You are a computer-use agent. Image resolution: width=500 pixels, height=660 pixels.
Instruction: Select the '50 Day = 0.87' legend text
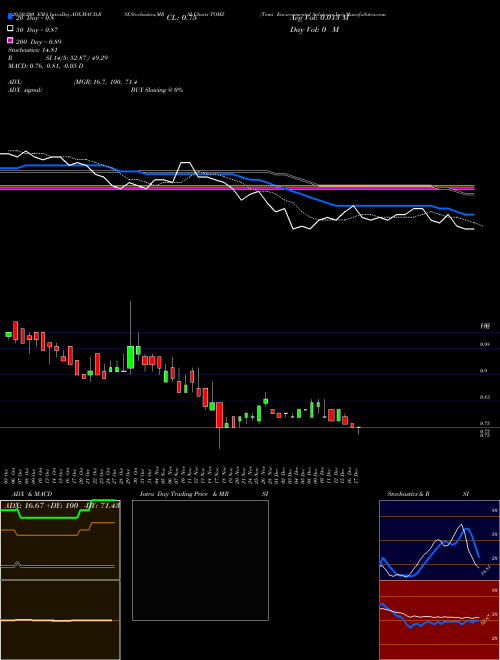click(x=37, y=30)
